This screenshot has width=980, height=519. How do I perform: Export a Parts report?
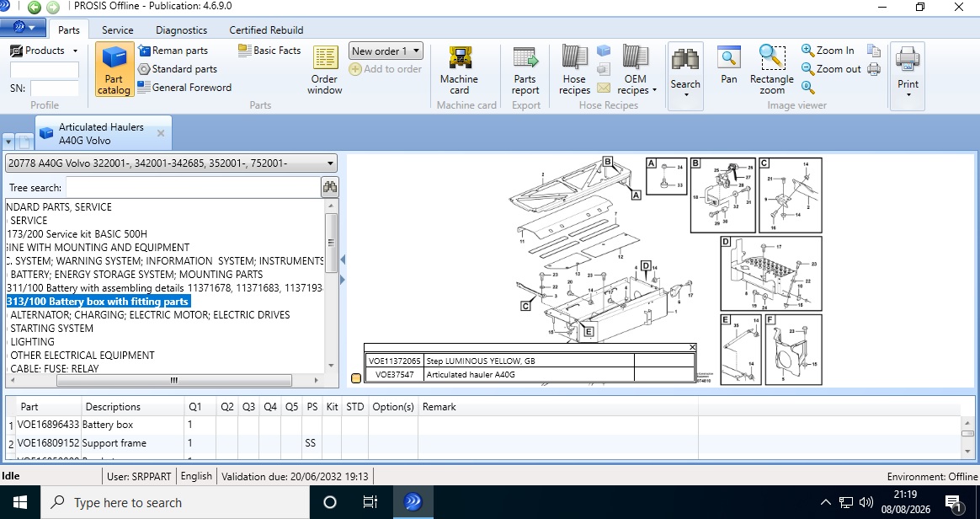[525, 69]
